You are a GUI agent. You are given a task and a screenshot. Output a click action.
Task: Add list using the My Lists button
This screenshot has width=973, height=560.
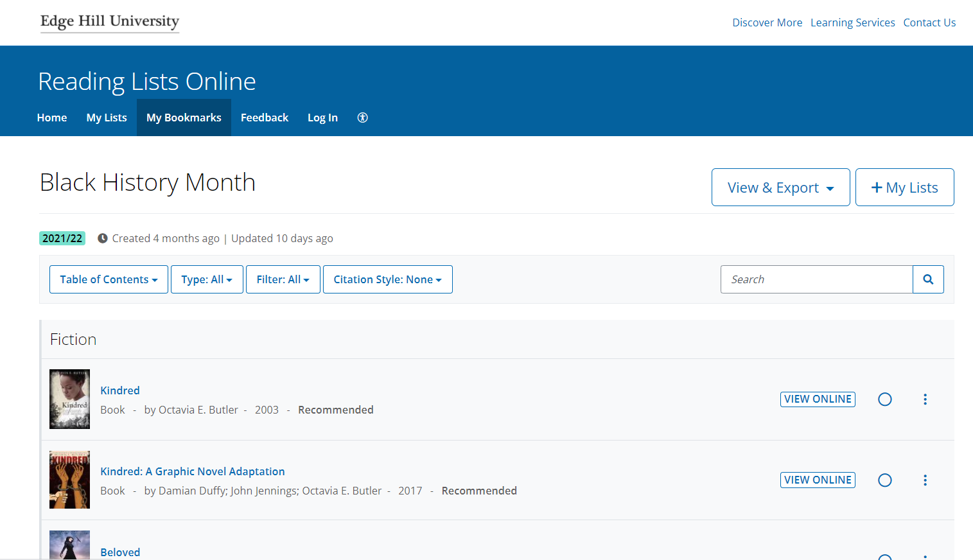[904, 188]
